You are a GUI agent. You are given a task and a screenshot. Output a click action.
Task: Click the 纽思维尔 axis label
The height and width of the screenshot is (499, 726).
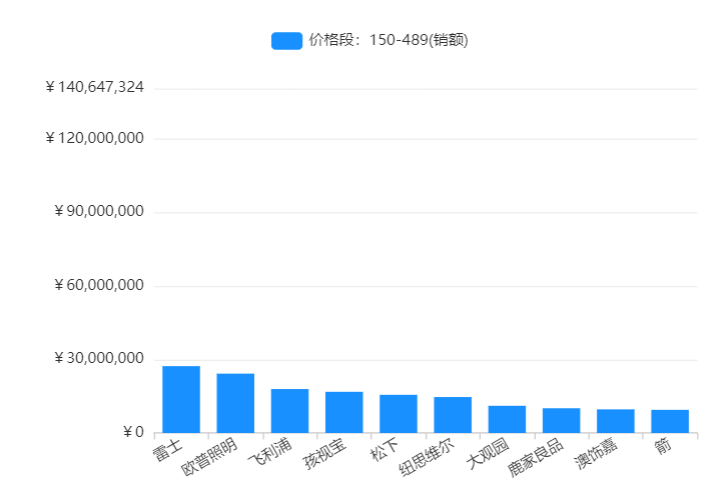click(x=427, y=457)
